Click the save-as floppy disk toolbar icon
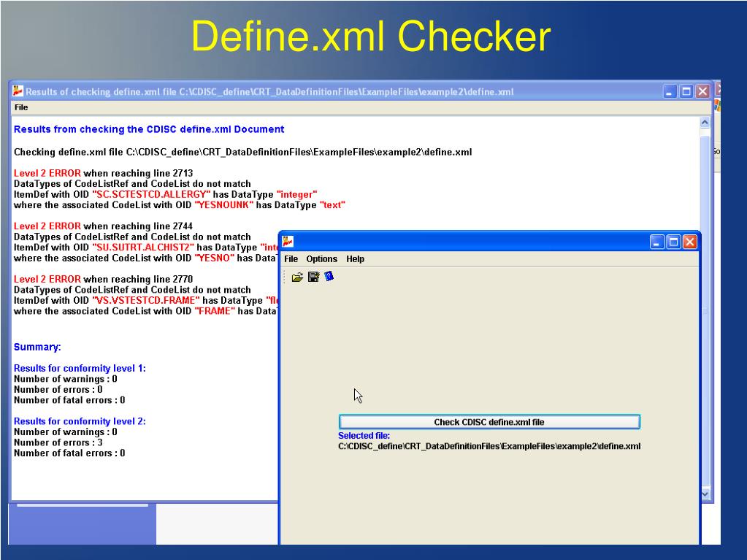 [313, 277]
